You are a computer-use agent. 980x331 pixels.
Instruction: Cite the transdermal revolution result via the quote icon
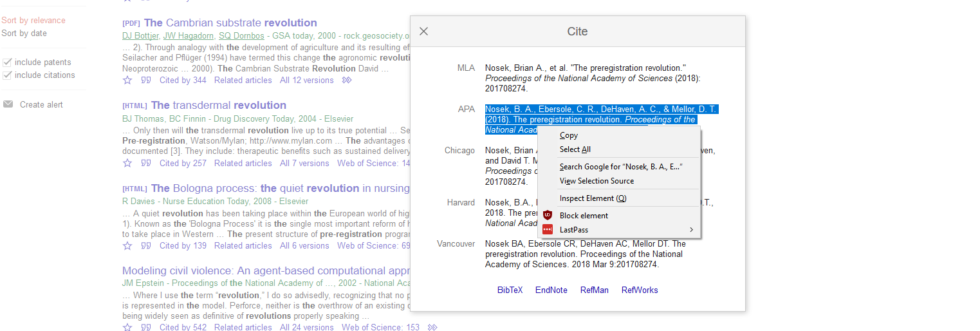click(146, 164)
